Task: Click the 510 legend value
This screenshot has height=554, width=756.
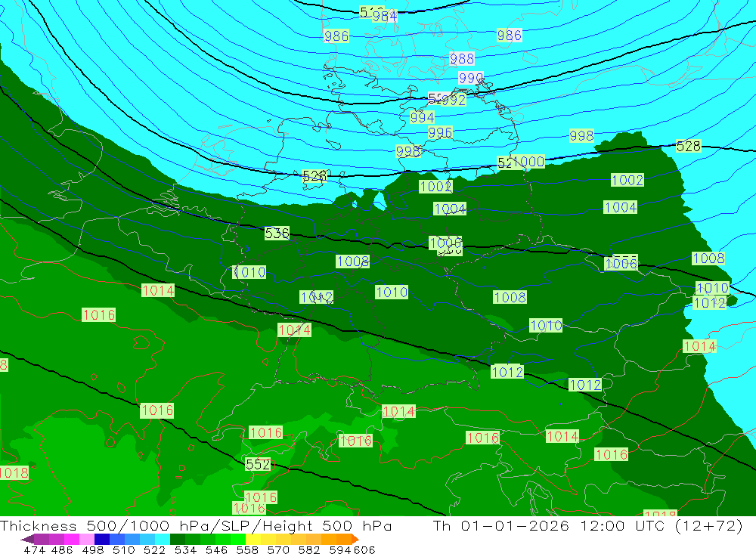Action: (124, 549)
